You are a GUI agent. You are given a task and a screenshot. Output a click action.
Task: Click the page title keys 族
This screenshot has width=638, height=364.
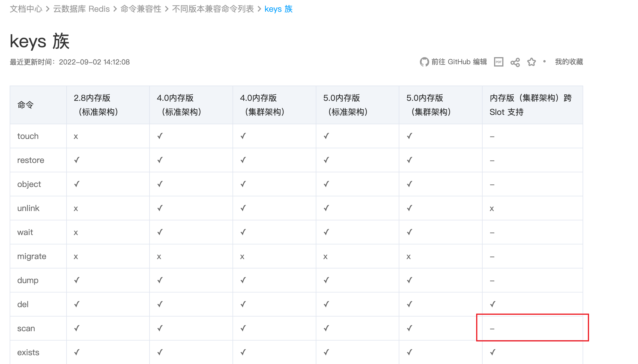coord(40,41)
